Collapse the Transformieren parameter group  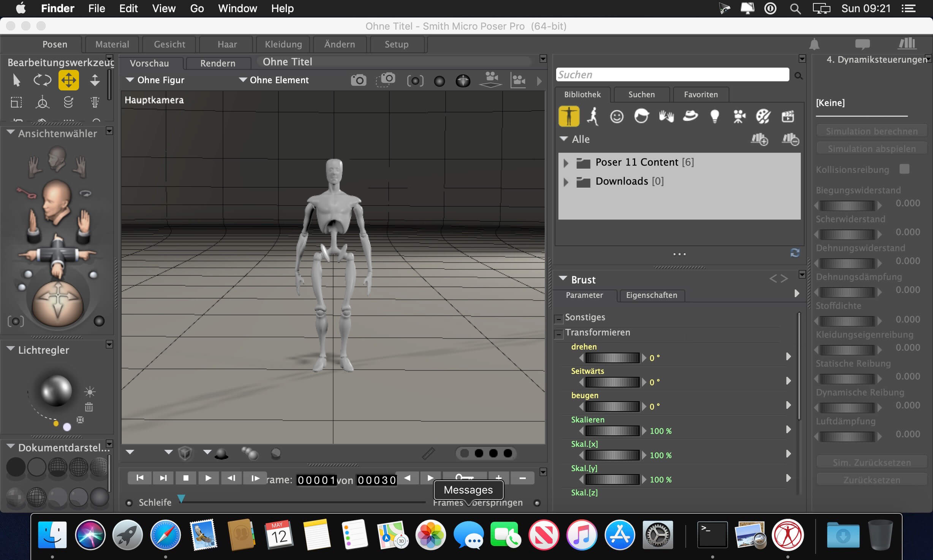(x=558, y=334)
